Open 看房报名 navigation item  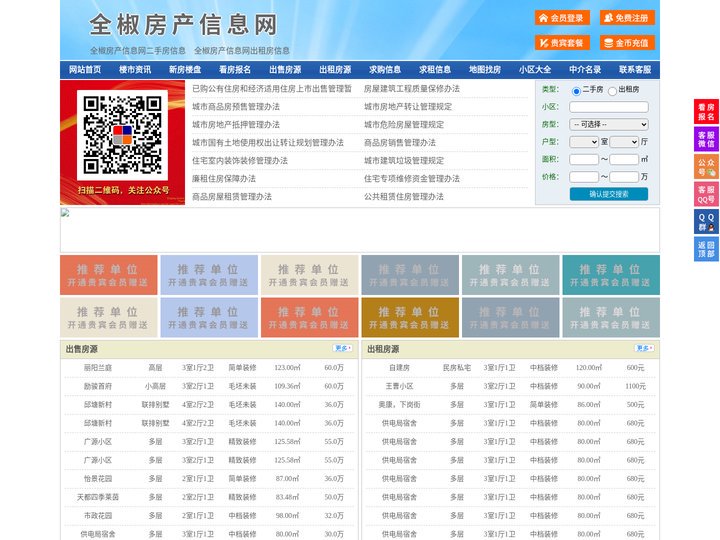coord(235,69)
